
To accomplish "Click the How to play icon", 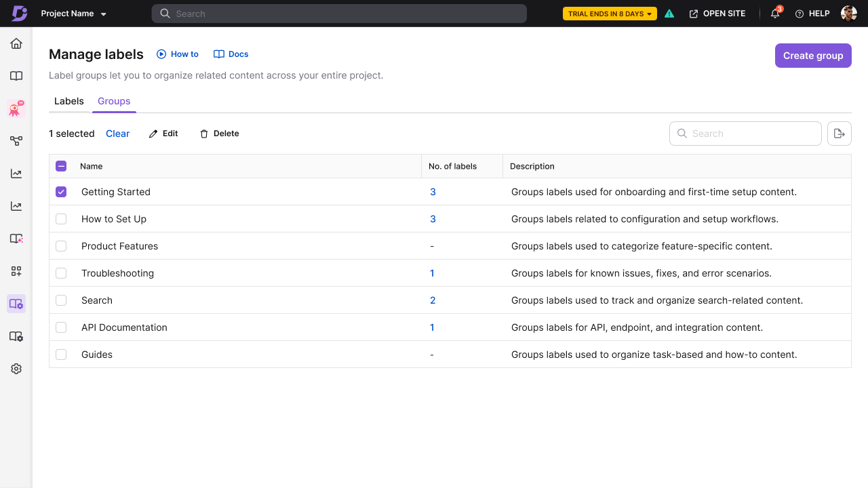I will [161, 54].
